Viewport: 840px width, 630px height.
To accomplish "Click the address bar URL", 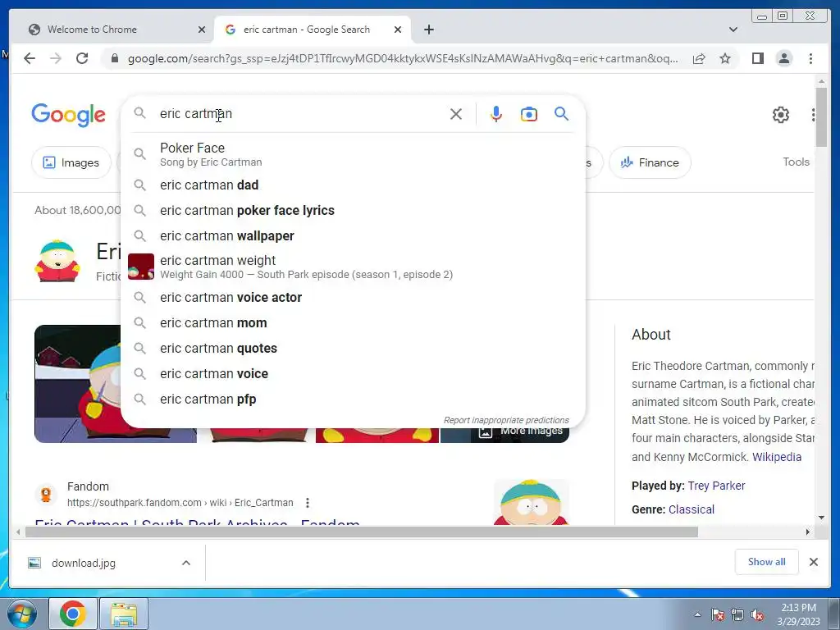I will 403,58.
